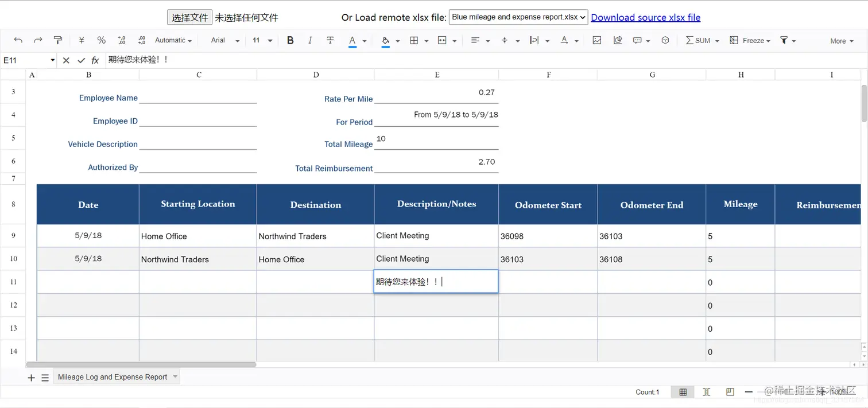Select row header 9
The height and width of the screenshot is (408, 868).
(x=13, y=236)
